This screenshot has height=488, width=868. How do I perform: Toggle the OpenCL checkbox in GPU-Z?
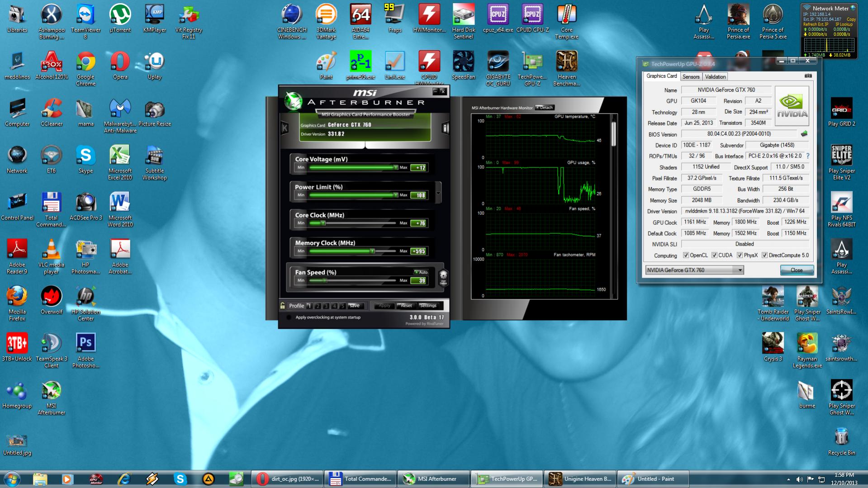click(686, 255)
